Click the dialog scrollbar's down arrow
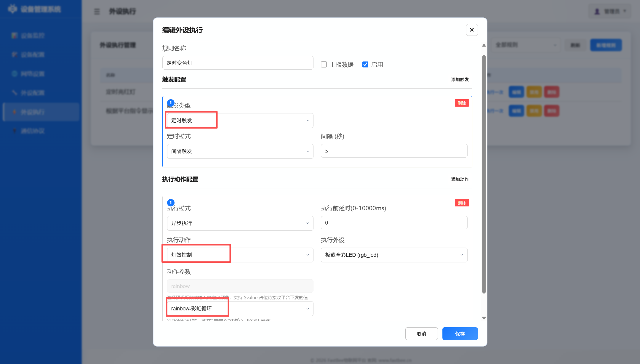This screenshot has width=640, height=364. pyautogui.click(x=484, y=318)
